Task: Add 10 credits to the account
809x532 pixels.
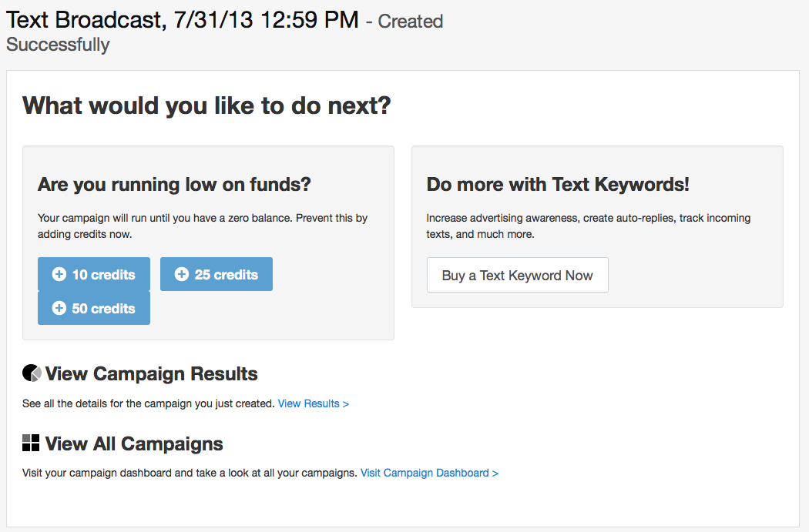Action: click(94, 275)
